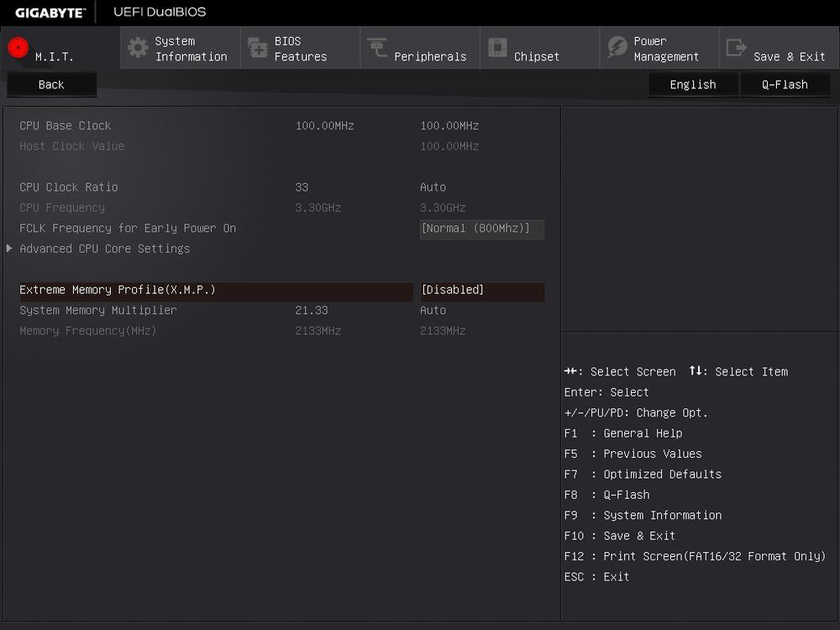Open the X.M.P. Disabled option dropdown
Image resolution: width=840 pixels, height=630 pixels.
[x=482, y=291]
